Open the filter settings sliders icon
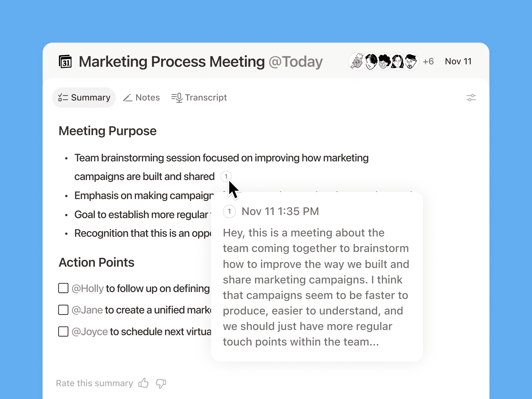This screenshot has width=532, height=399. tap(471, 97)
